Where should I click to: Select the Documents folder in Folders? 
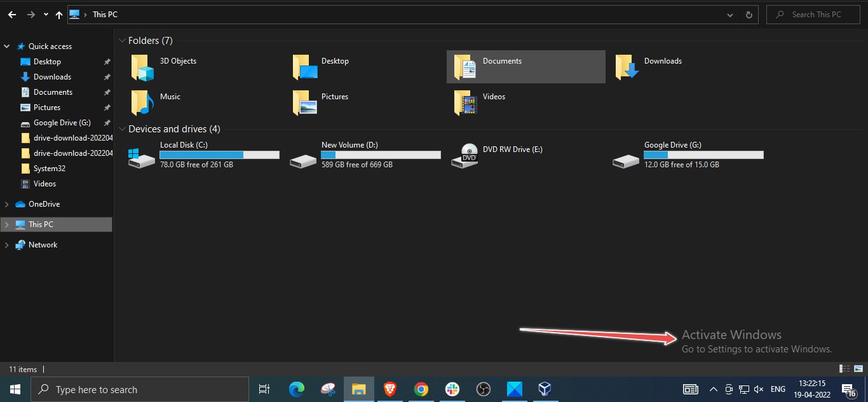coord(526,67)
